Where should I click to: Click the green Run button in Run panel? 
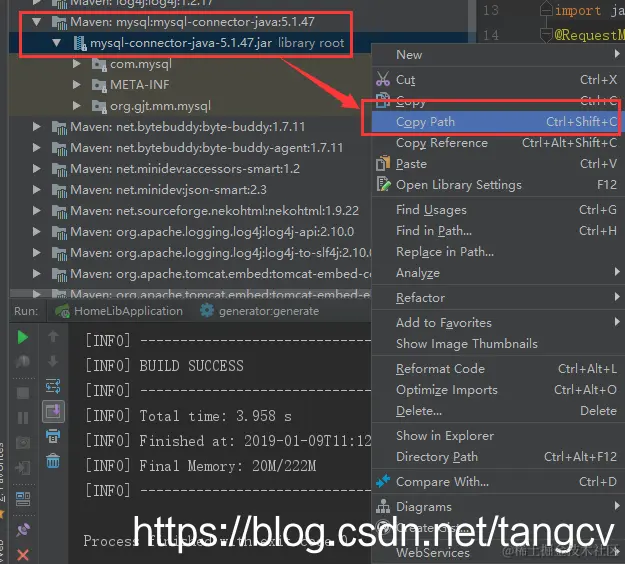click(23, 337)
